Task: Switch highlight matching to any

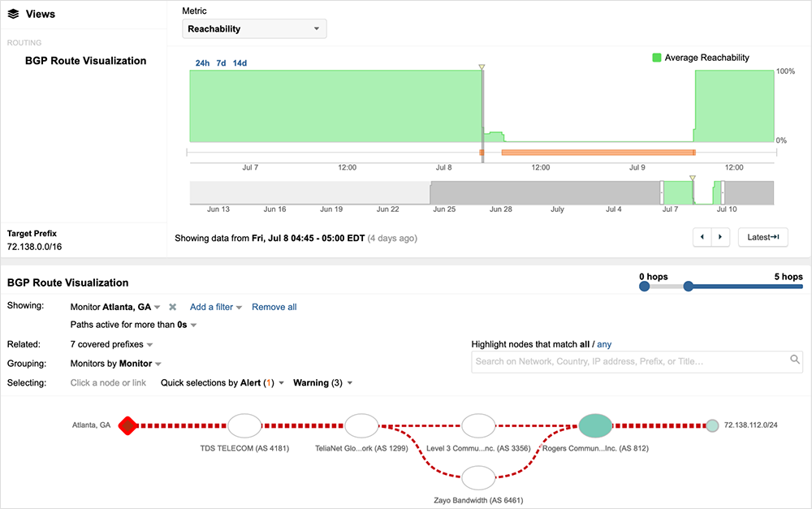Action: click(604, 344)
